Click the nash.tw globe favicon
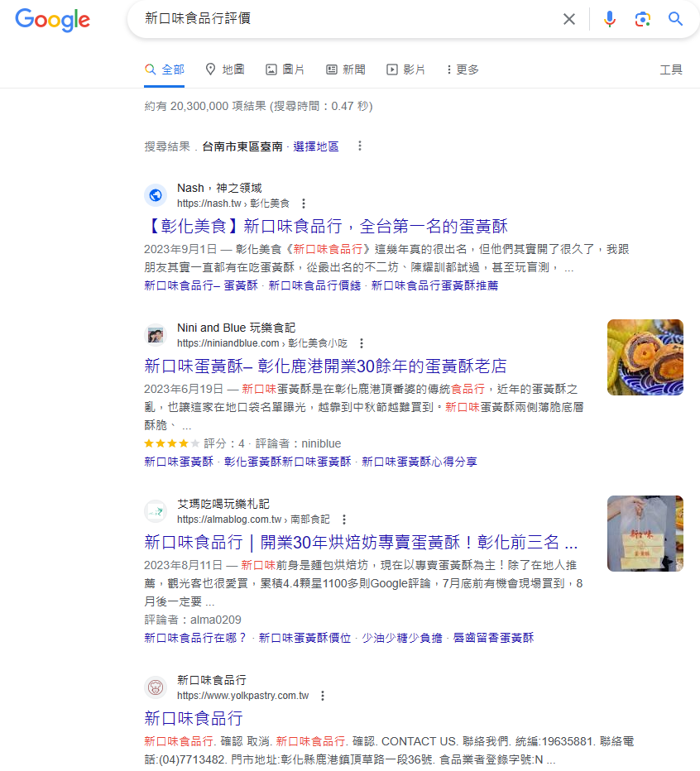Screen dimensions: 700x771 pos(156,195)
